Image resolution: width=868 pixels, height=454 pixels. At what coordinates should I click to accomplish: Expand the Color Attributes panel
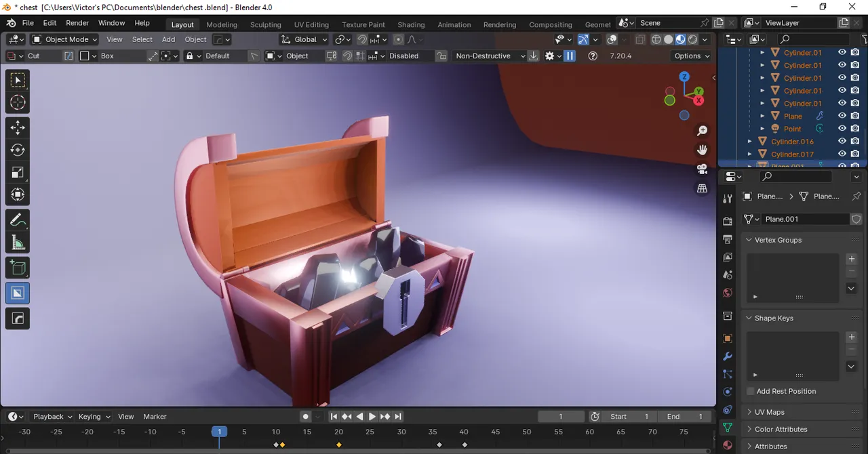tap(749, 429)
